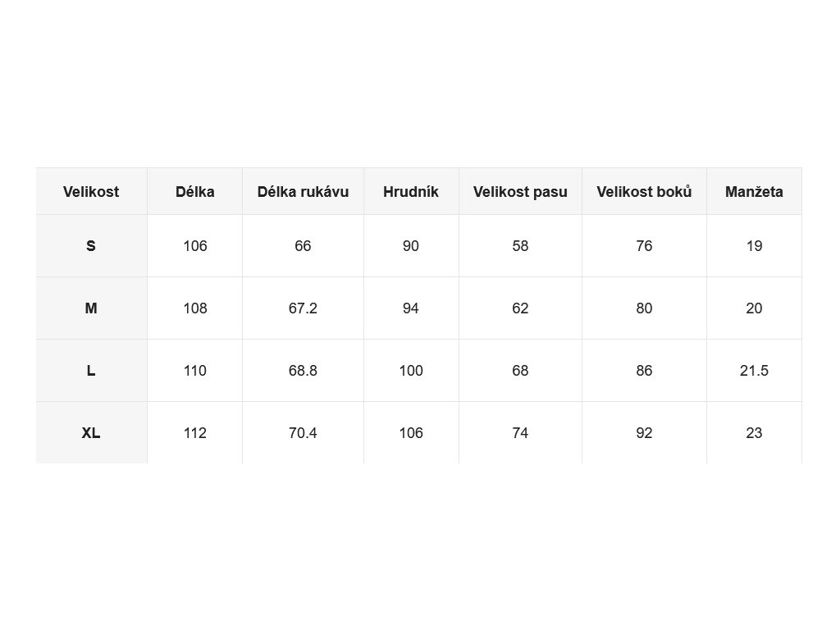Select the 92 hip value cell
This screenshot has width=840, height=630.
coord(645,432)
